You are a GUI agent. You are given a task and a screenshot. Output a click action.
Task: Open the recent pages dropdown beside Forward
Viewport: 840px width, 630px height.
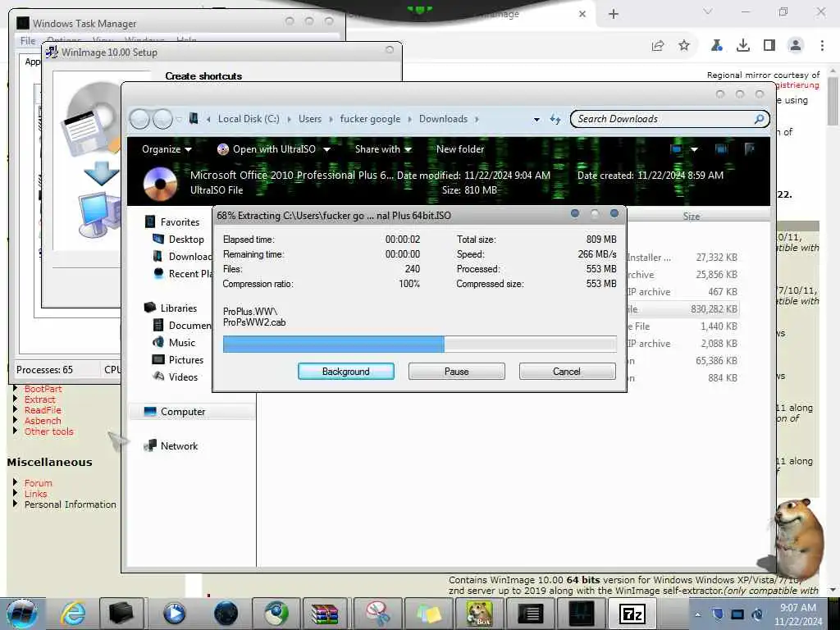pyautogui.click(x=179, y=119)
